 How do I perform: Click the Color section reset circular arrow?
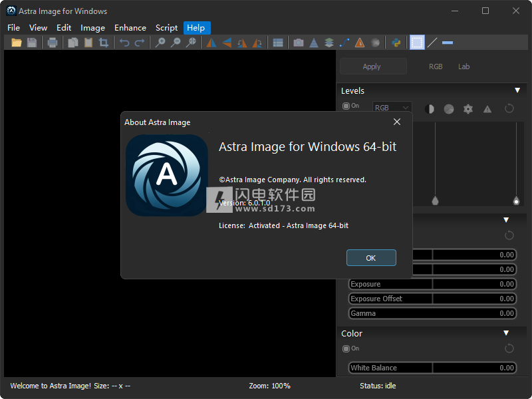point(509,348)
